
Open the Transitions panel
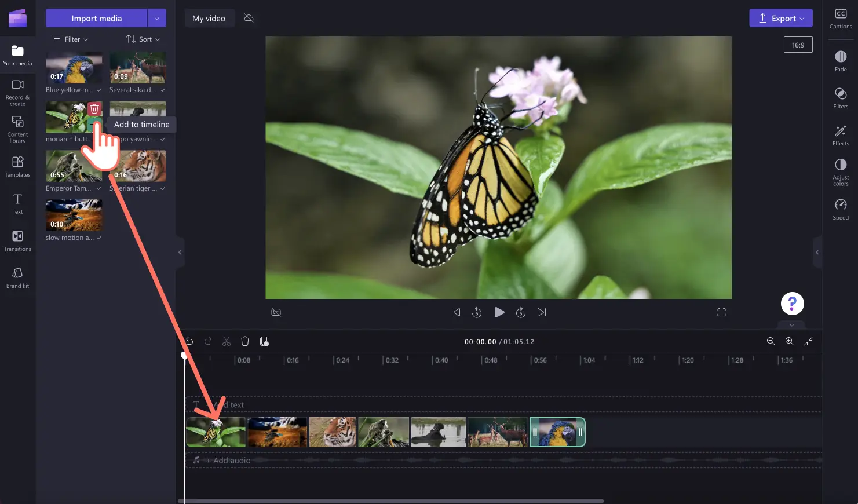point(17,240)
